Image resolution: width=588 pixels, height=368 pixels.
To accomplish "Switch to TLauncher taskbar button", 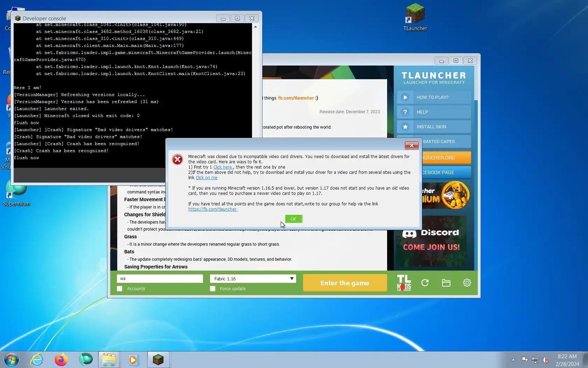I will [x=158, y=360].
